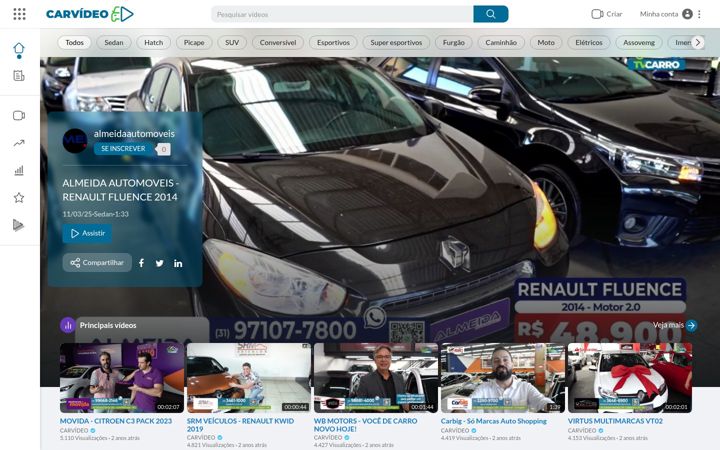Image resolution: width=720 pixels, height=450 pixels.
Task: Open MOVIDA - CITROEN C3 PACK 2023 title
Action: pos(116,421)
